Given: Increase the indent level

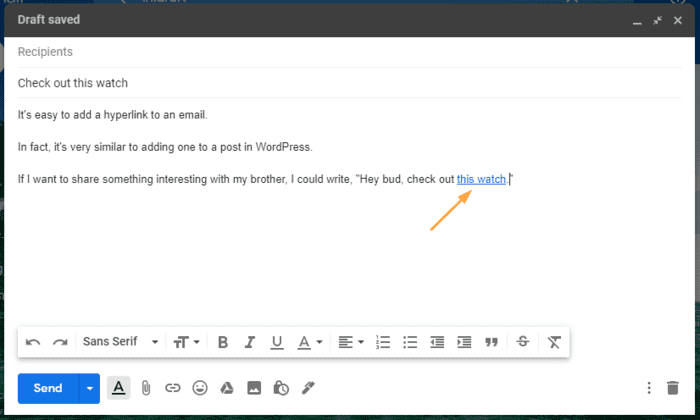Looking at the screenshot, I should tap(464, 342).
